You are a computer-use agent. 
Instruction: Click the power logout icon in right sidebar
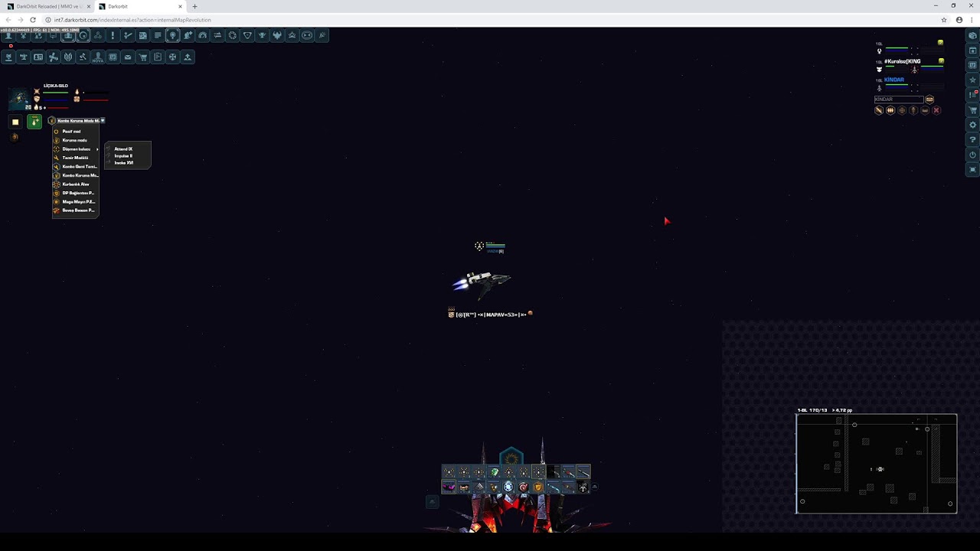pos(973,155)
